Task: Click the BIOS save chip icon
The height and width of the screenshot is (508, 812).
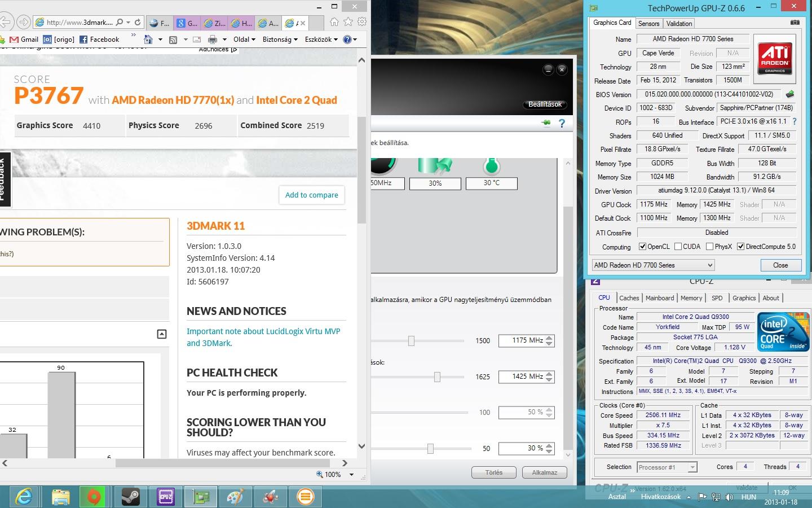Action: 790,94
